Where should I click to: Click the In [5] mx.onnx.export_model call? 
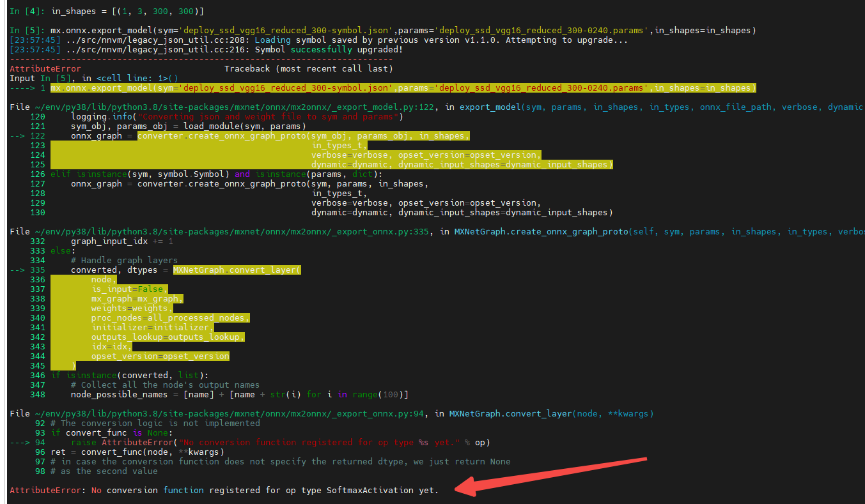coord(403,31)
